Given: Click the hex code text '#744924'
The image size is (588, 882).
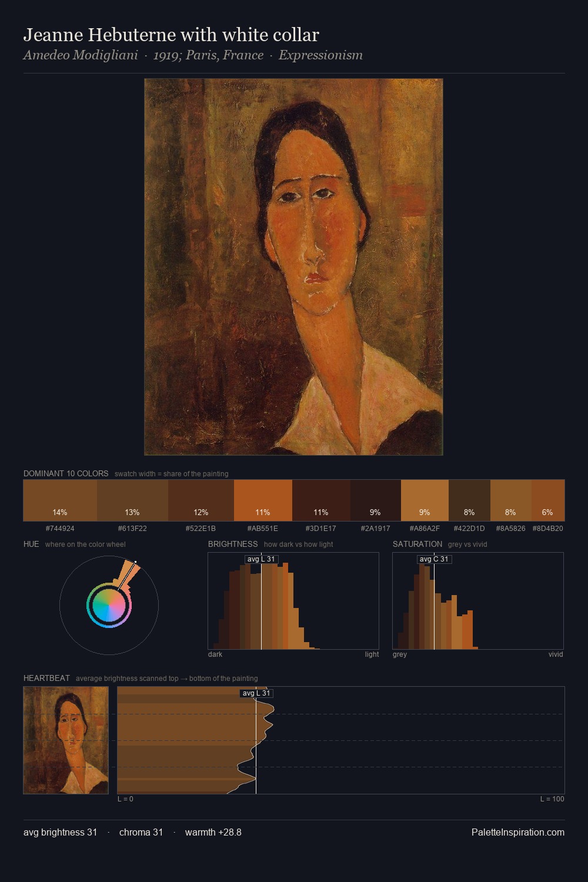Looking at the screenshot, I should tap(60, 529).
